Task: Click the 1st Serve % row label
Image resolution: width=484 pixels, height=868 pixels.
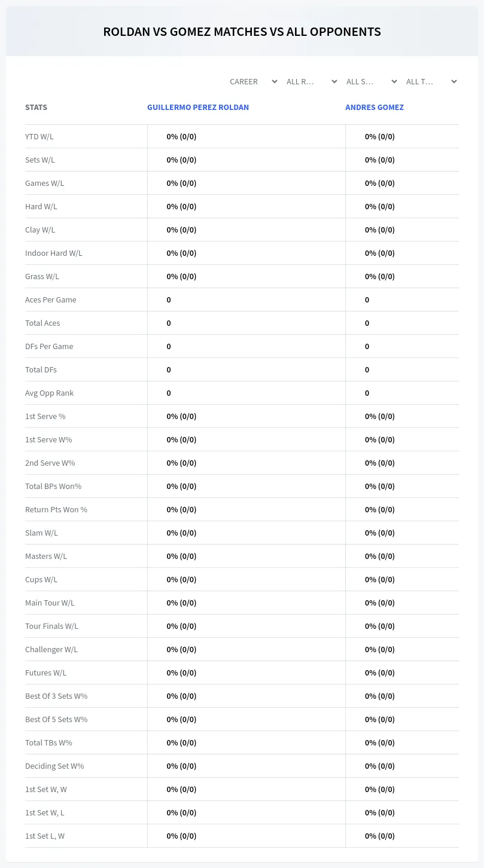Action: tap(45, 416)
